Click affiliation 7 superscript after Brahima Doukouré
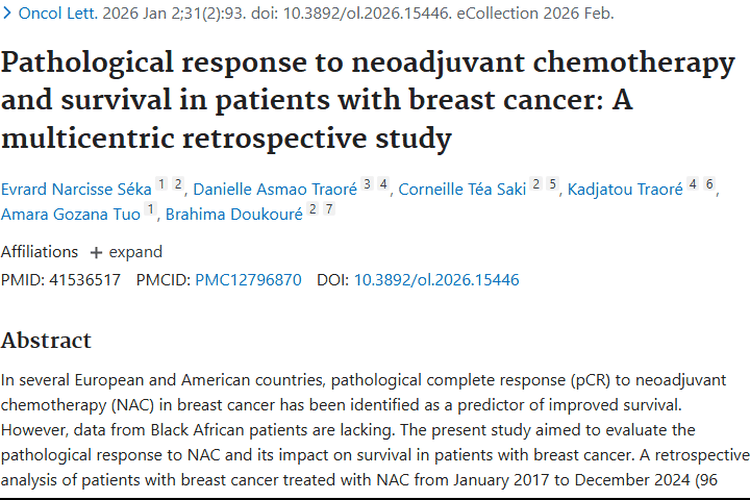 (x=329, y=209)
